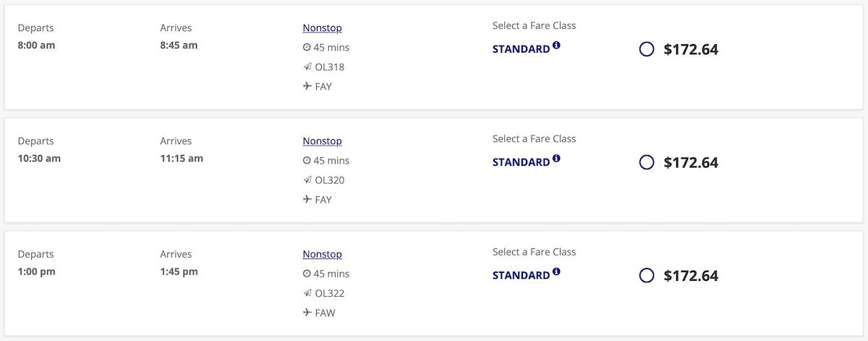Click airplane icon next to FAW
Image resolution: width=868 pixels, height=341 pixels.
pos(307,313)
